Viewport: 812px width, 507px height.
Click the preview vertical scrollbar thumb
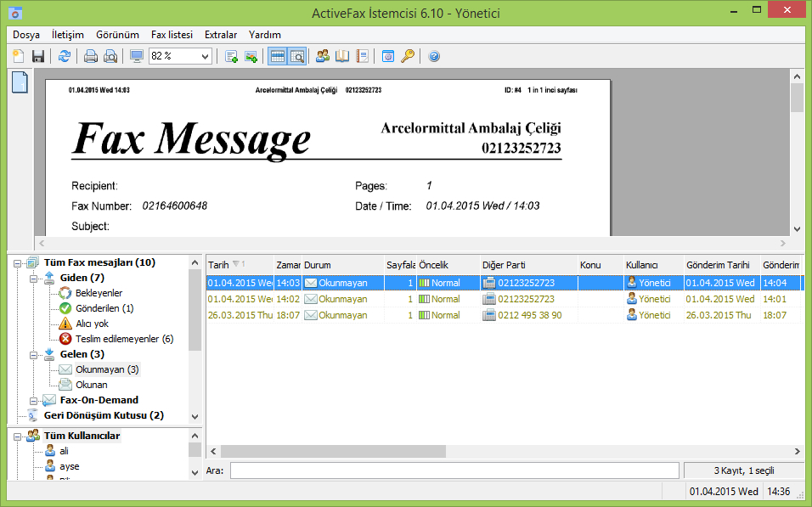797,98
